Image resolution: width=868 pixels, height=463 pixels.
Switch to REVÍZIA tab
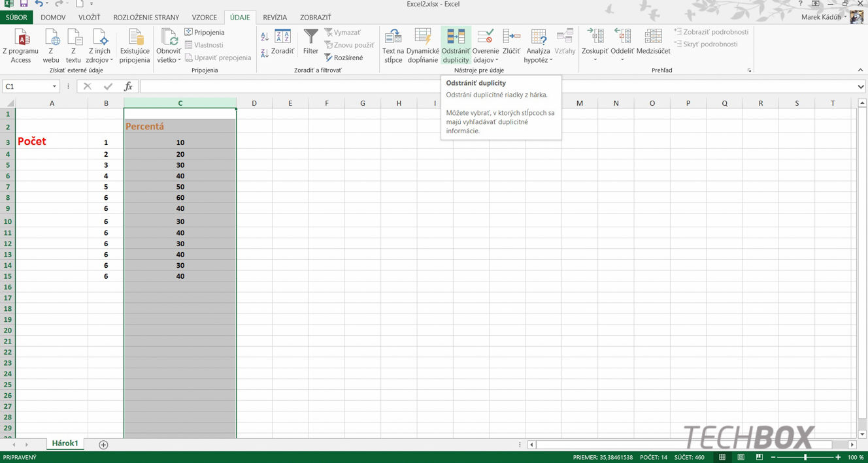275,18
